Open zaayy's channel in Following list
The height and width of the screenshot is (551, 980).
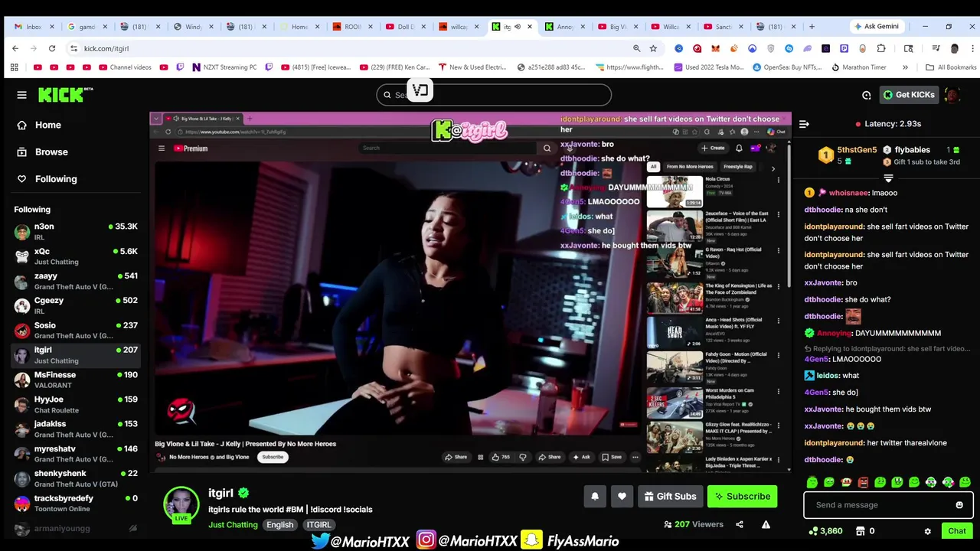coord(75,281)
